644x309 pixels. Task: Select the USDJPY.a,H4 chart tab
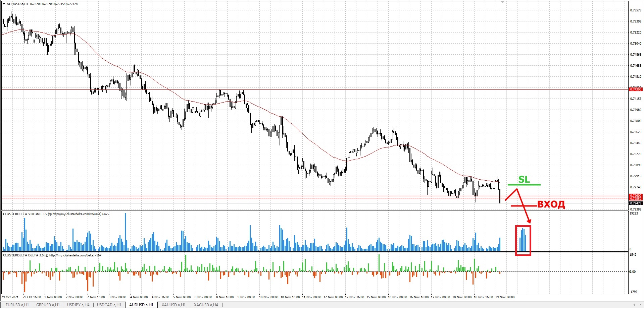78,305
